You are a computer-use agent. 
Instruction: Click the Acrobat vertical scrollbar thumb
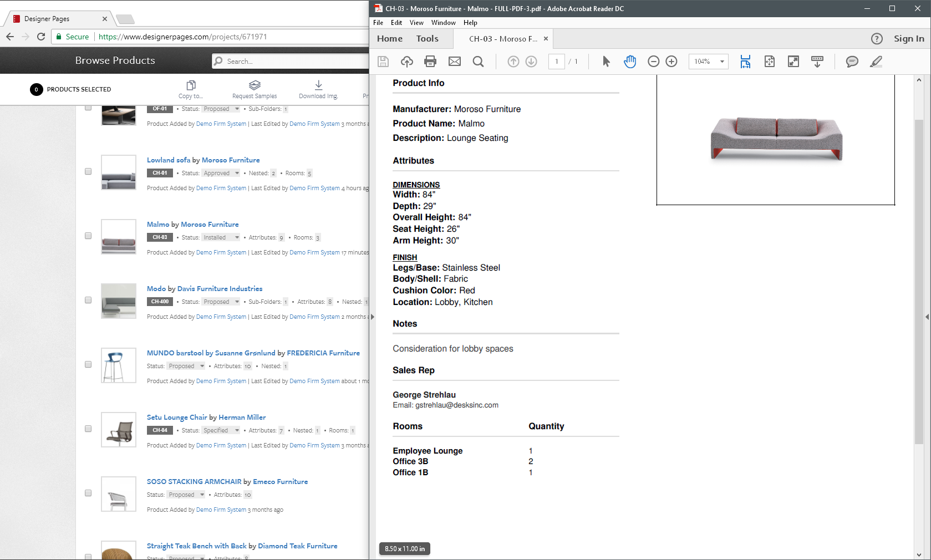pos(919,282)
